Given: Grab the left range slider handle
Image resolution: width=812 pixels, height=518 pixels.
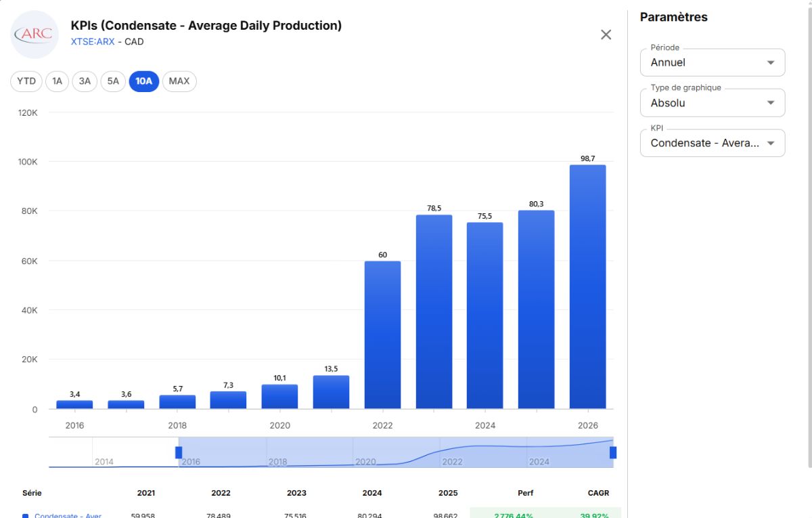Looking at the screenshot, I should 179,452.
